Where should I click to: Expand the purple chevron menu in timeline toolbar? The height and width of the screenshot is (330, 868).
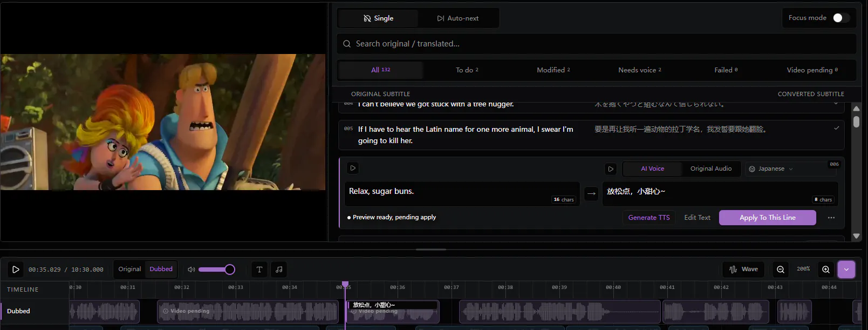click(846, 270)
